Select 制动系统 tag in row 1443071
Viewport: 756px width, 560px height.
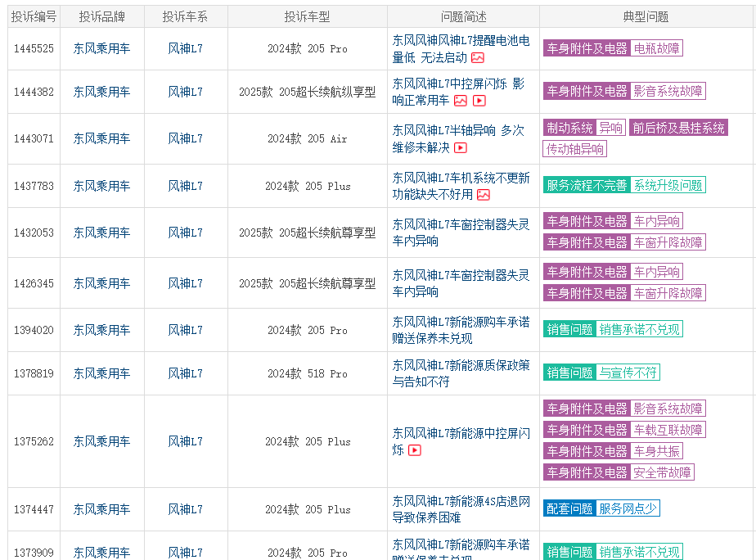[x=569, y=128]
